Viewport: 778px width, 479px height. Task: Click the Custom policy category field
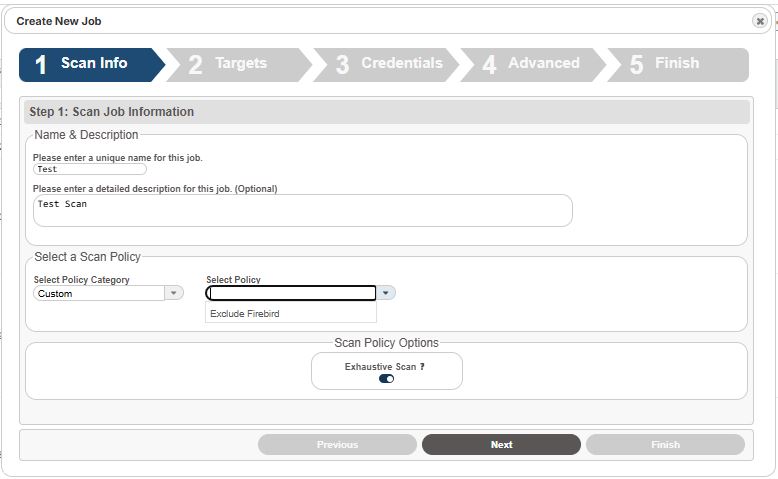pyautogui.click(x=99, y=293)
